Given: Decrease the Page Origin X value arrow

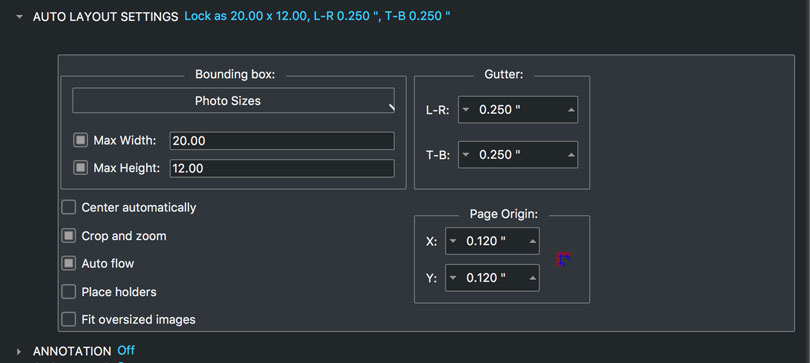Looking at the screenshot, I should click(453, 241).
